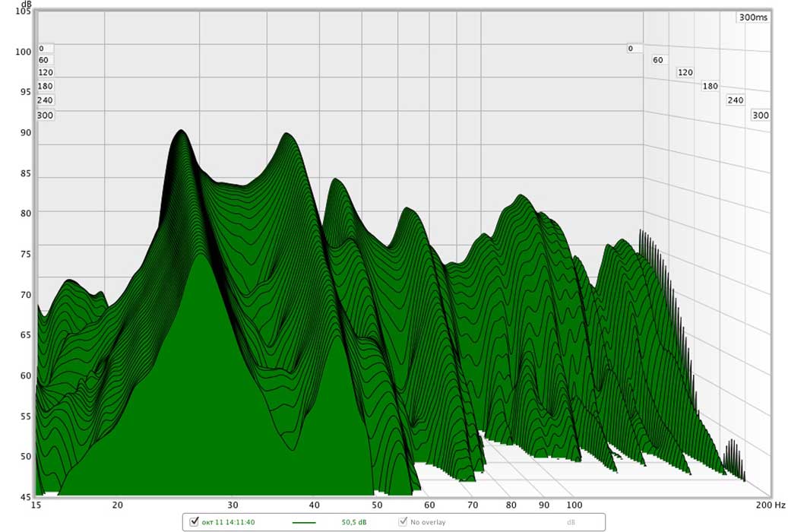Uncheck the окт 11 14:11:40 measurement checkbox
Viewport: 788px width, 532px height.
(194, 522)
